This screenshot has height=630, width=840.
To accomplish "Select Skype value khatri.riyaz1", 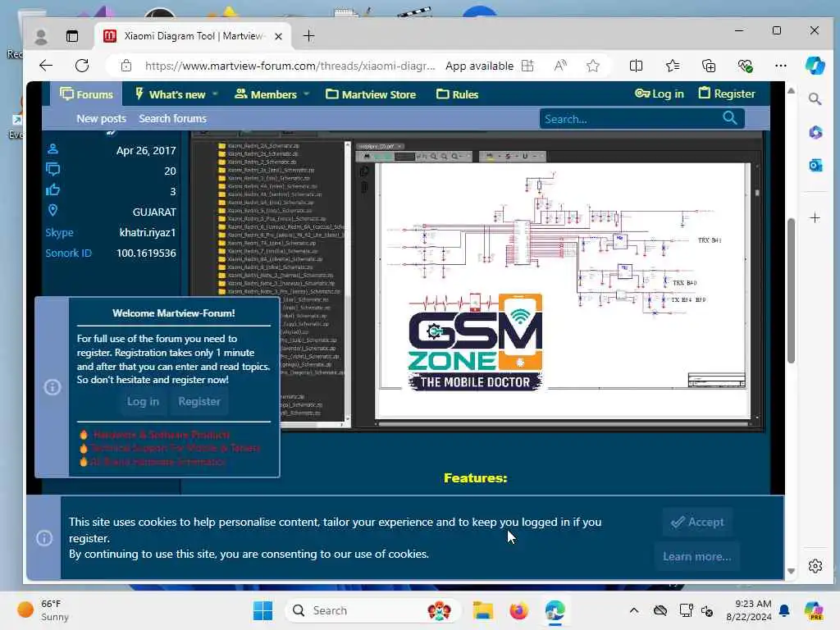I will pyautogui.click(x=148, y=232).
